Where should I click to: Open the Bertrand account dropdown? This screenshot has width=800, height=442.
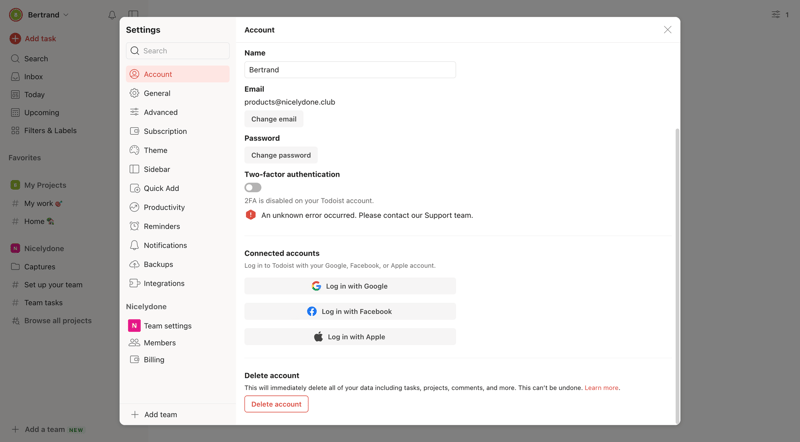(39, 15)
